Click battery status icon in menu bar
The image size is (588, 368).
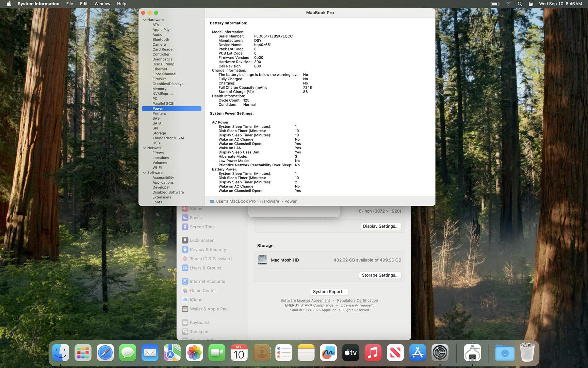point(495,4)
